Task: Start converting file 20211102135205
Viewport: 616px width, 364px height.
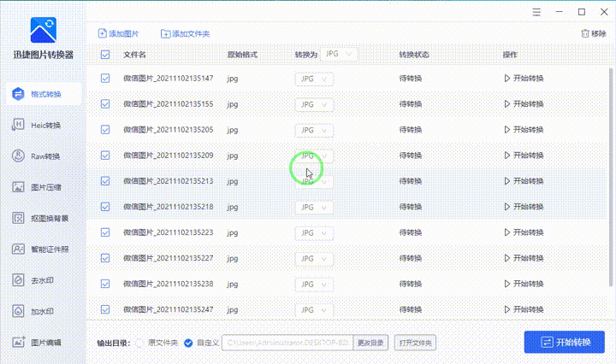Action: pos(524,130)
